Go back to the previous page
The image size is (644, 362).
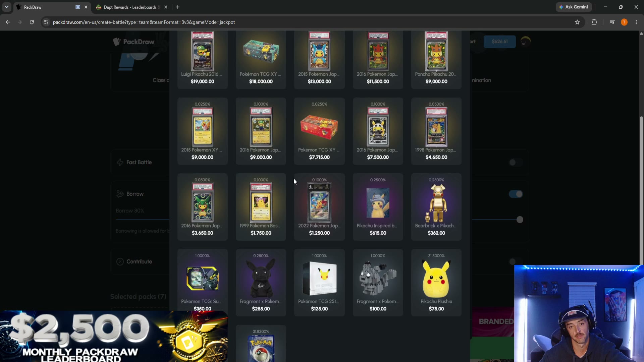click(8, 22)
